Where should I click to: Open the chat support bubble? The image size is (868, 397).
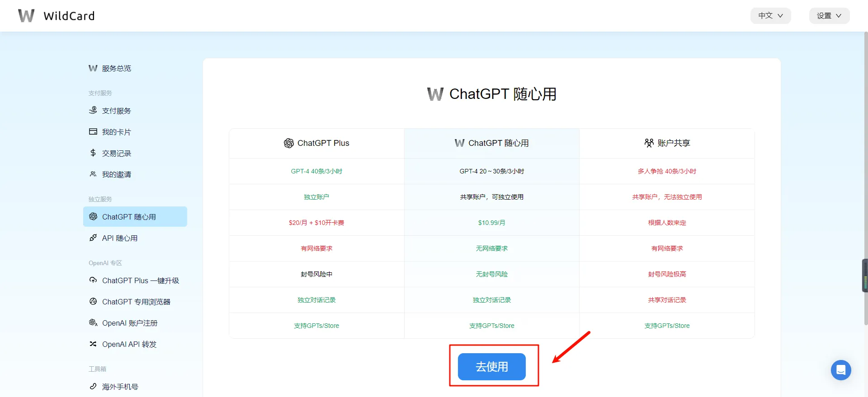point(840,370)
